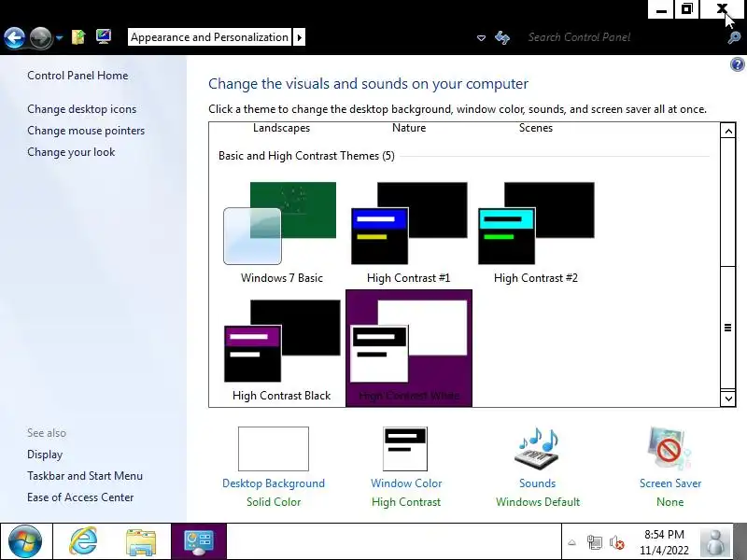Viewport: 747px width, 560px height.
Task: Open Change desktop icons link
Action: [81, 109]
